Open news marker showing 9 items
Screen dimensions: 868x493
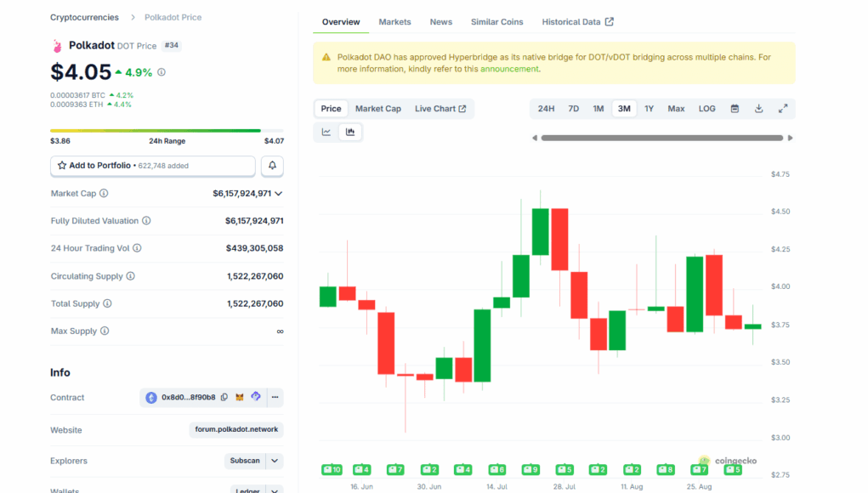(x=530, y=469)
